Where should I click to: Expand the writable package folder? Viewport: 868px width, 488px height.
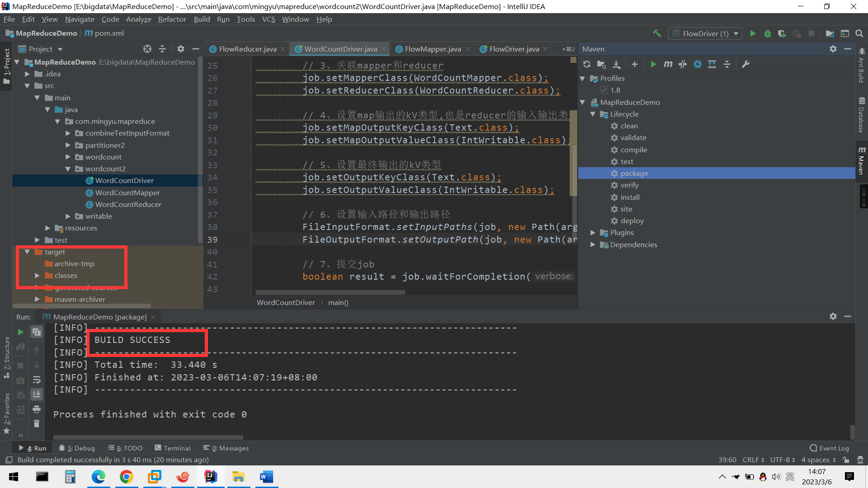pos(68,216)
